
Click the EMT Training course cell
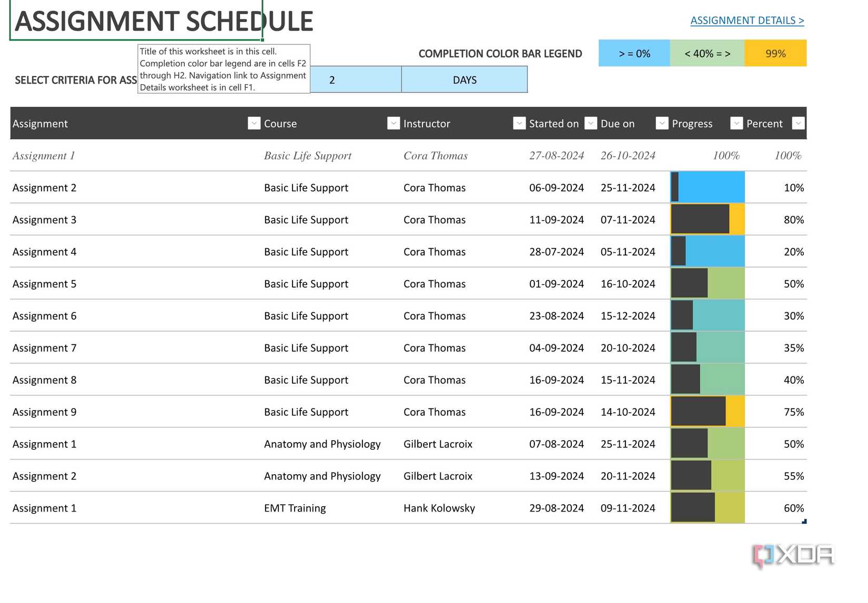(x=295, y=508)
